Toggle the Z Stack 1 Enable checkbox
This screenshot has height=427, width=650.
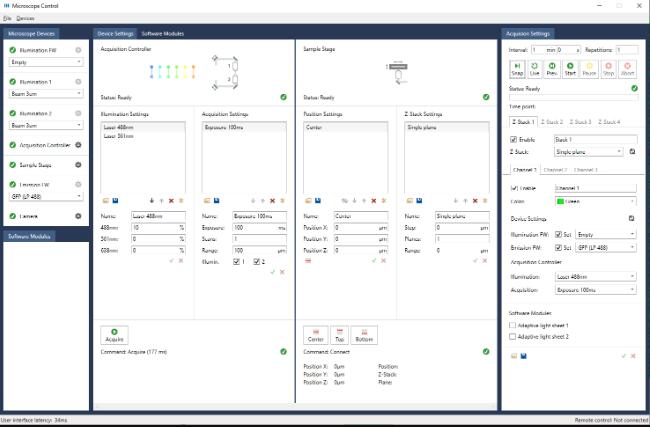[x=513, y=141]
